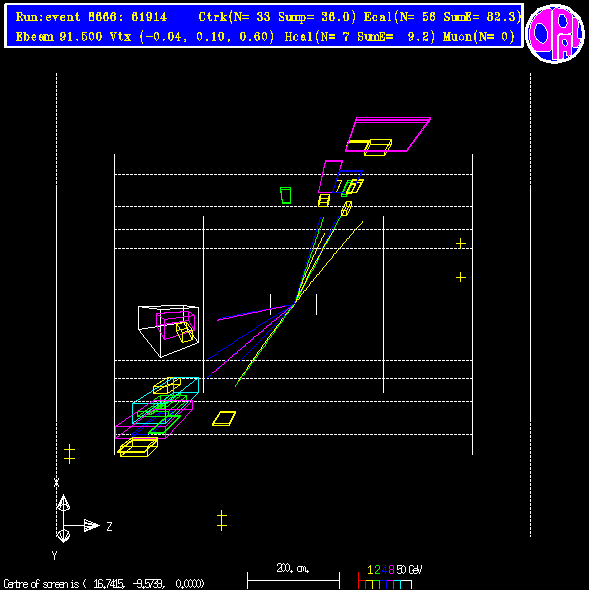Select the upper yellow cross marker on right side
The height and width of the screenshot is (590, 589).
point(461,243)
